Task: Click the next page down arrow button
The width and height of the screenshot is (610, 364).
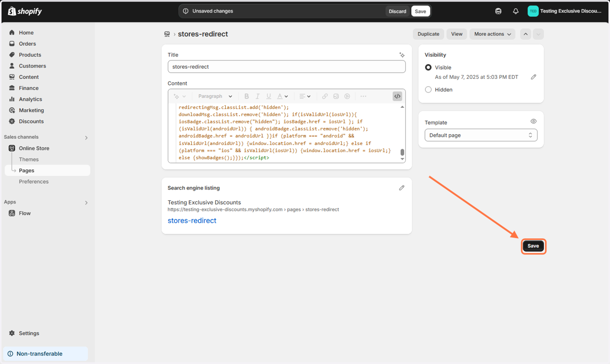Action: (x=538, y=34)
